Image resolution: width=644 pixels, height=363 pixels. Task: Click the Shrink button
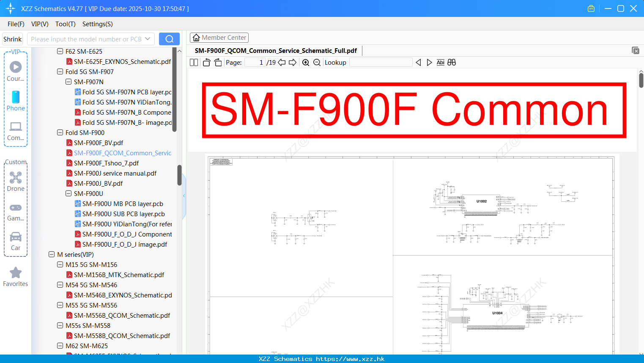pos(13,39)
